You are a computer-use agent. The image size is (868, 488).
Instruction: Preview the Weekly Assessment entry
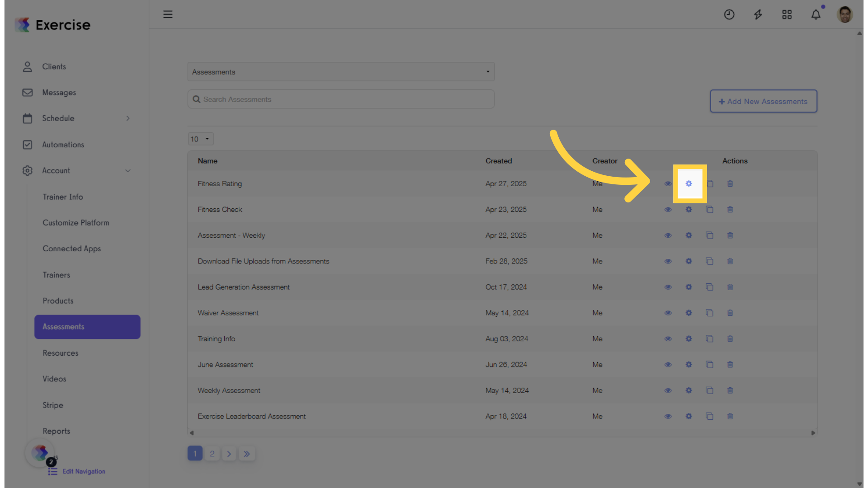[x=668, y=390]
